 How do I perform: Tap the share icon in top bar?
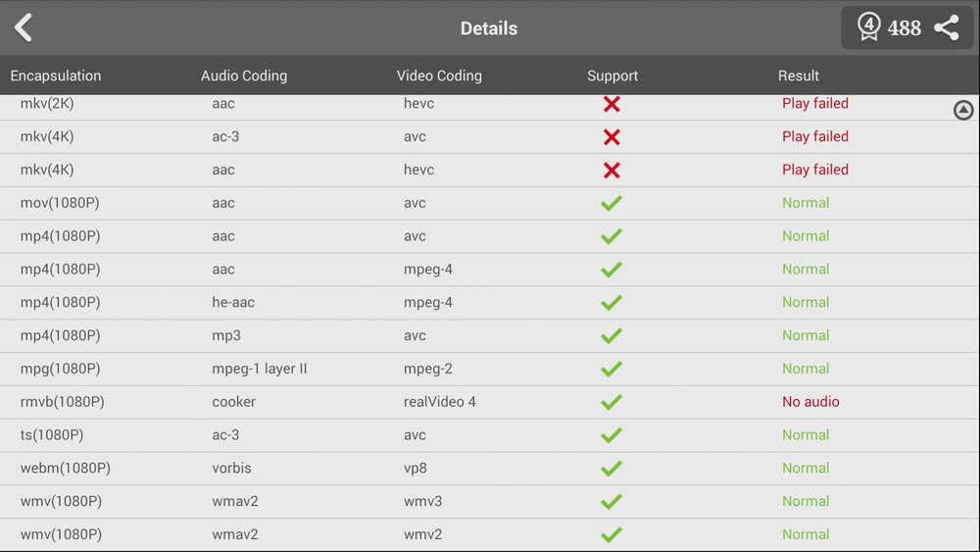click(946, 27)
